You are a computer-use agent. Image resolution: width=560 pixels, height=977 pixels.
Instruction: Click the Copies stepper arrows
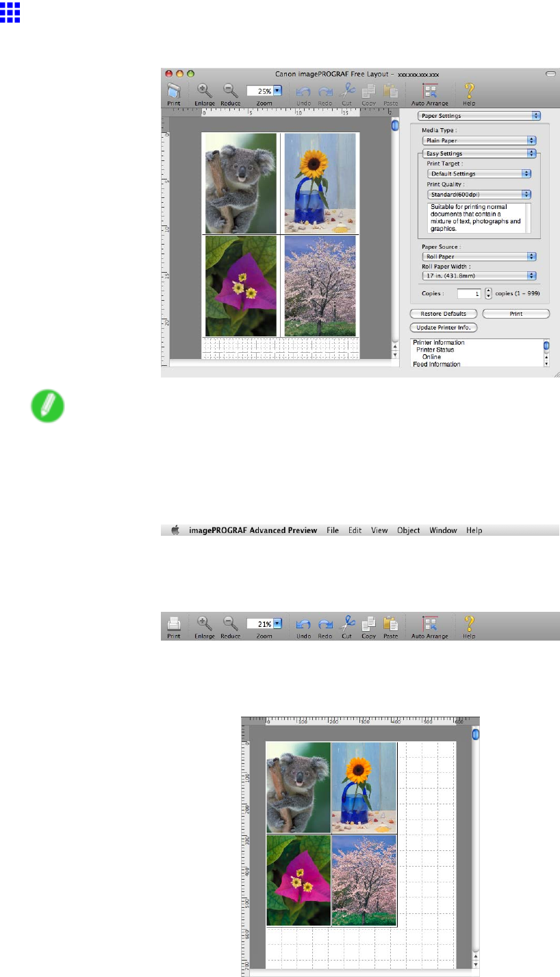488,293
